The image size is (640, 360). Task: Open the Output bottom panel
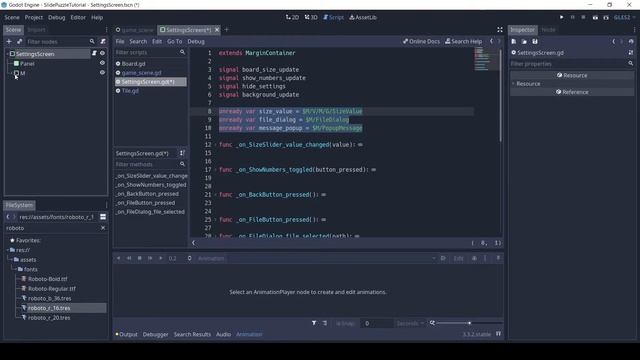tap(127, 334)
